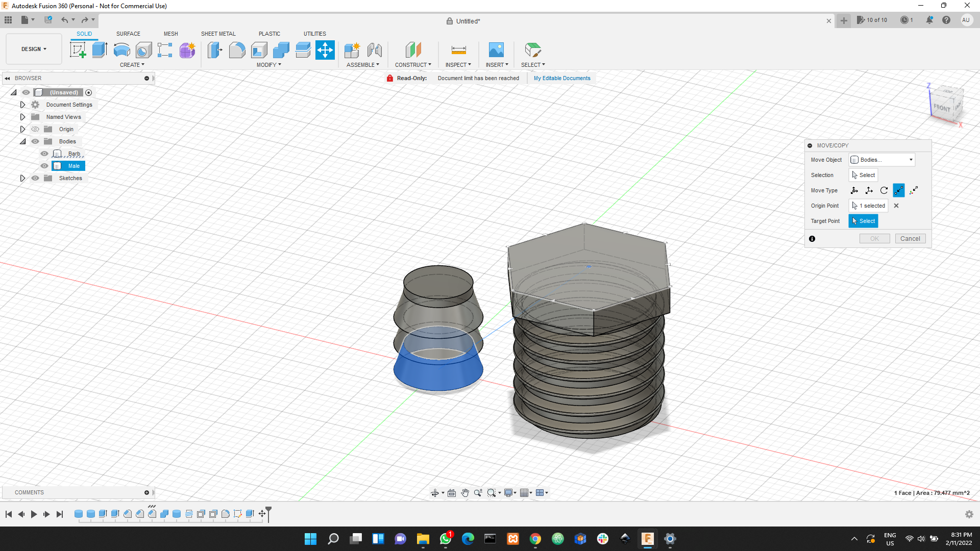The height and width of the screenshot is (551, 980).
Task: Choose the Rotate move type in Move/Copy
Action: [x=884, y=190]
